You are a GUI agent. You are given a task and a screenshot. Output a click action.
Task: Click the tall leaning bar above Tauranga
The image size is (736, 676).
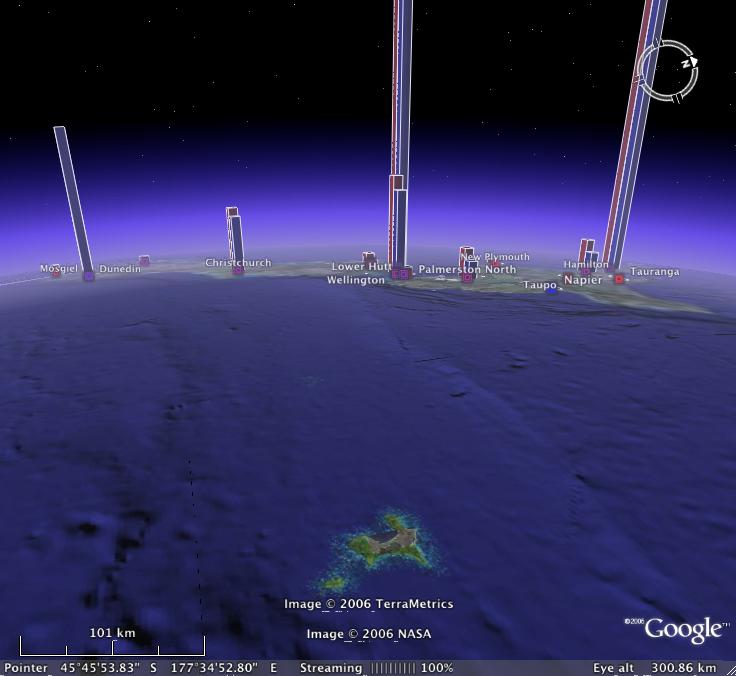[x=638, y=130]
